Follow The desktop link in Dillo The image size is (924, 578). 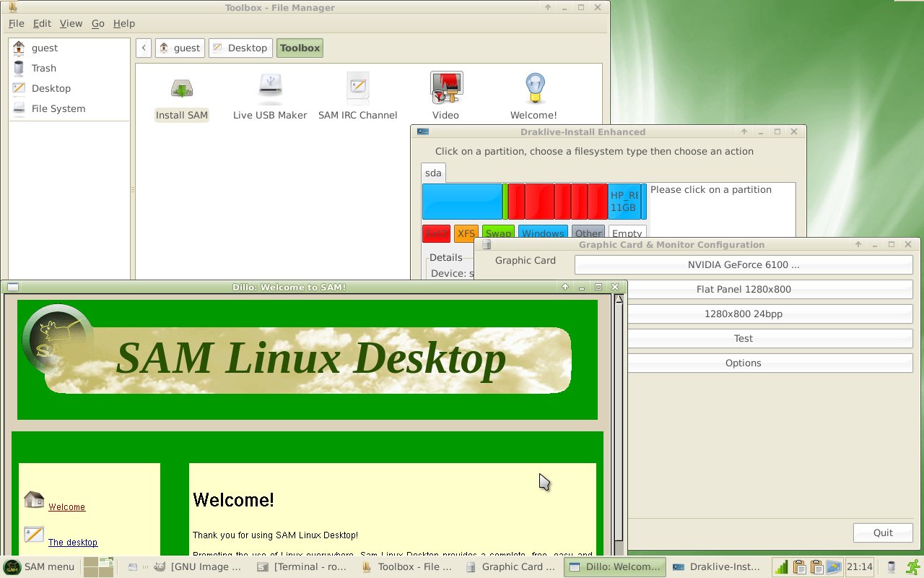(73, 543)
